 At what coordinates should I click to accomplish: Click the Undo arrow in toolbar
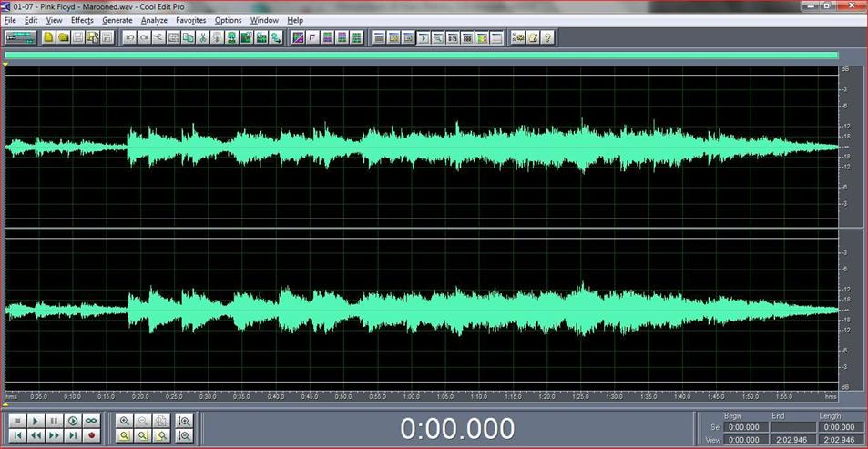click(130, 37)
